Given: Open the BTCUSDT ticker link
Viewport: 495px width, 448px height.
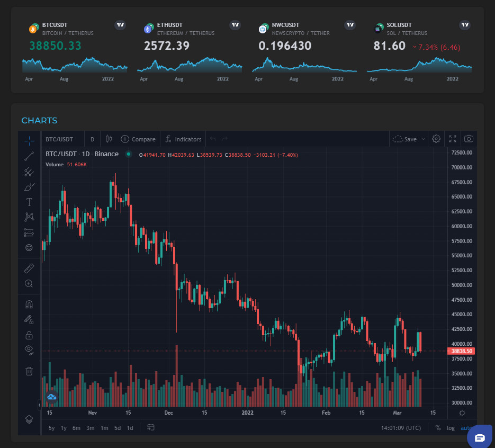Looking at the screenshot, I should click(55, 25).
